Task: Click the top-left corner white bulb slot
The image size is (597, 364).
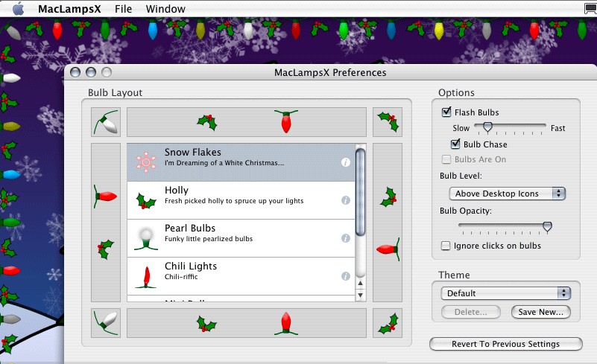Action: click(106, 122)
